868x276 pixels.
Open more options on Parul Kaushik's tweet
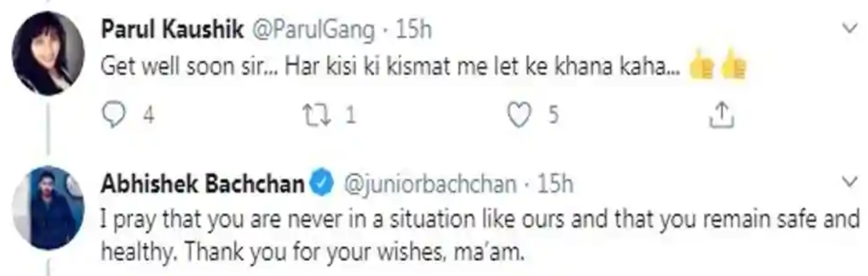click(850, 29)
